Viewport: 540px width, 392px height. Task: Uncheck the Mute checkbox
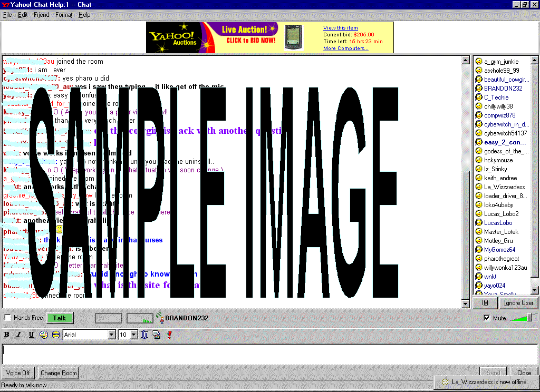tap(486, 318)
